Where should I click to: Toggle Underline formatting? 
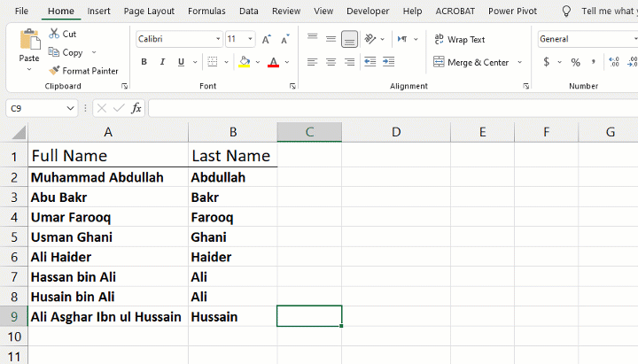181,62
